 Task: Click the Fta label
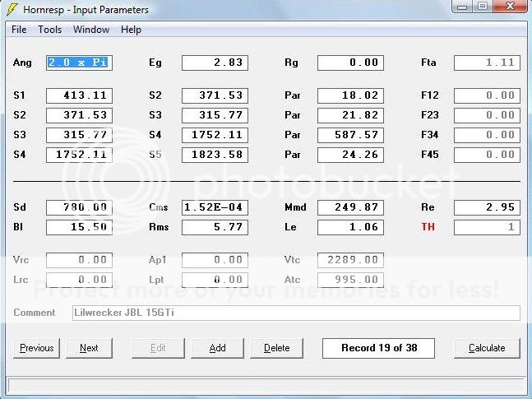tap(428, 63)
